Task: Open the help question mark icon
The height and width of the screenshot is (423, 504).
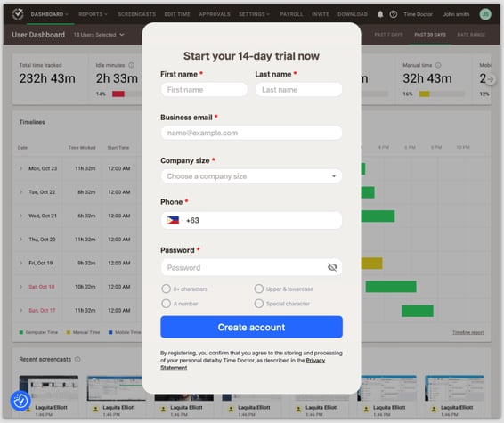Action: [x=393, y=14]
